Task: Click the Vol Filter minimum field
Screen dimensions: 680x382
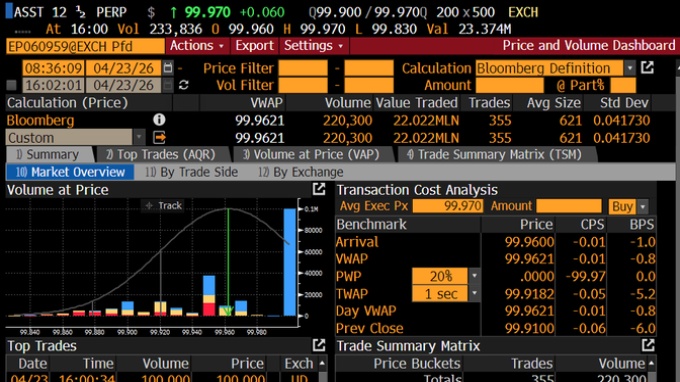Action: coord(303,85)
